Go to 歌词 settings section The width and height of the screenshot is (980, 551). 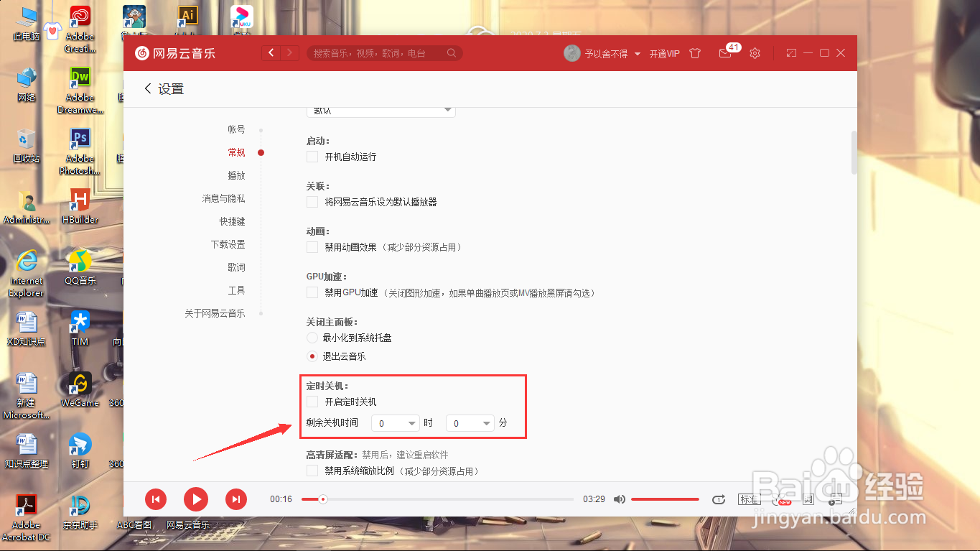point(236,267)
